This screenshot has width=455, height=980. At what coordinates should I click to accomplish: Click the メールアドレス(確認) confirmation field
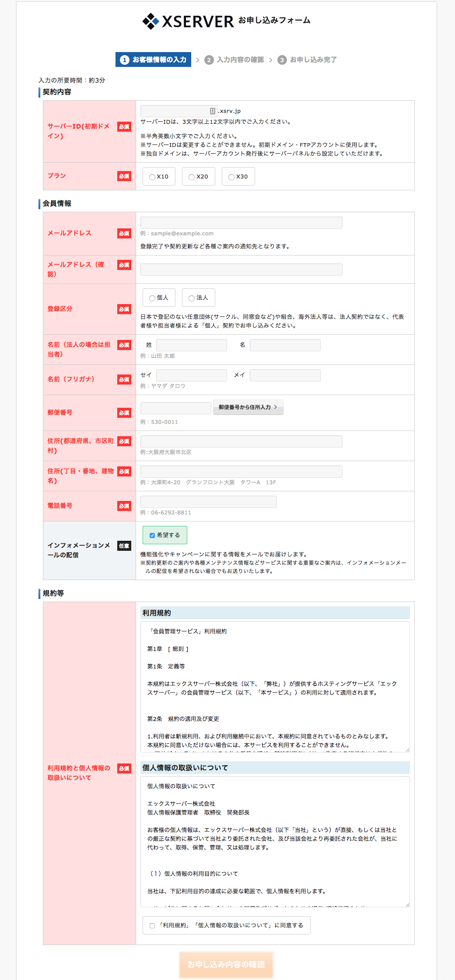[241, 269]
